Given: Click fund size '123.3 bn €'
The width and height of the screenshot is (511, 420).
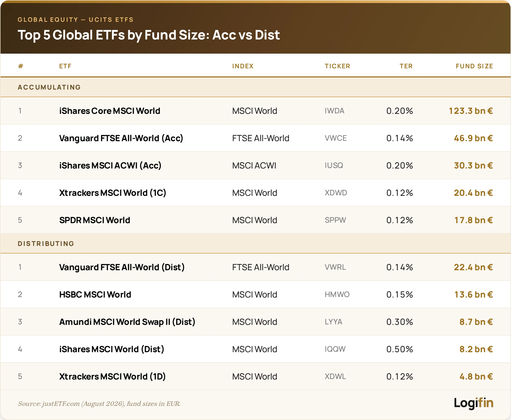Looking at the screenshot, I should click(471, 111).
